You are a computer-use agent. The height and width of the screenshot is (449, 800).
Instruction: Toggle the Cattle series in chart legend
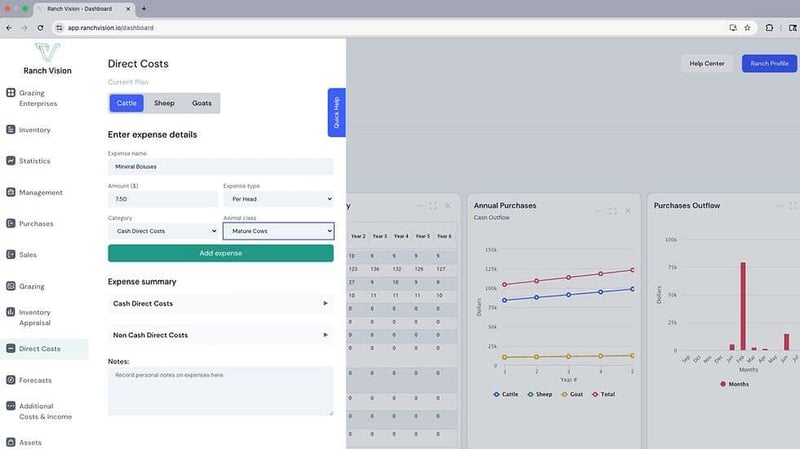(x=505, y=395)
